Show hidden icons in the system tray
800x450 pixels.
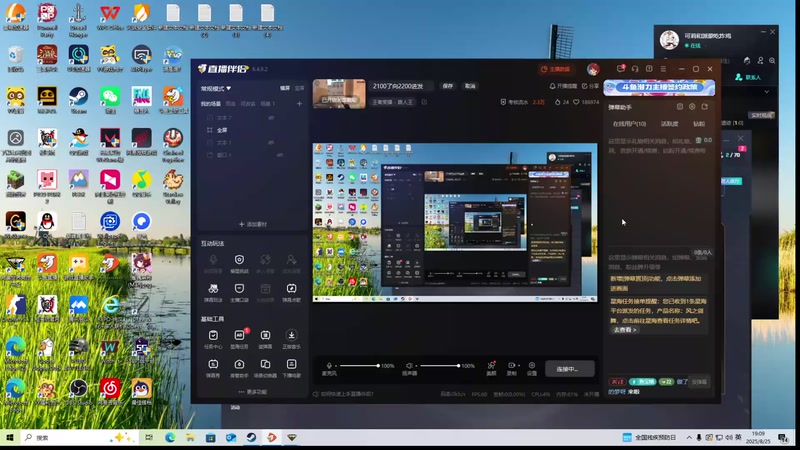tap(689, 438)
